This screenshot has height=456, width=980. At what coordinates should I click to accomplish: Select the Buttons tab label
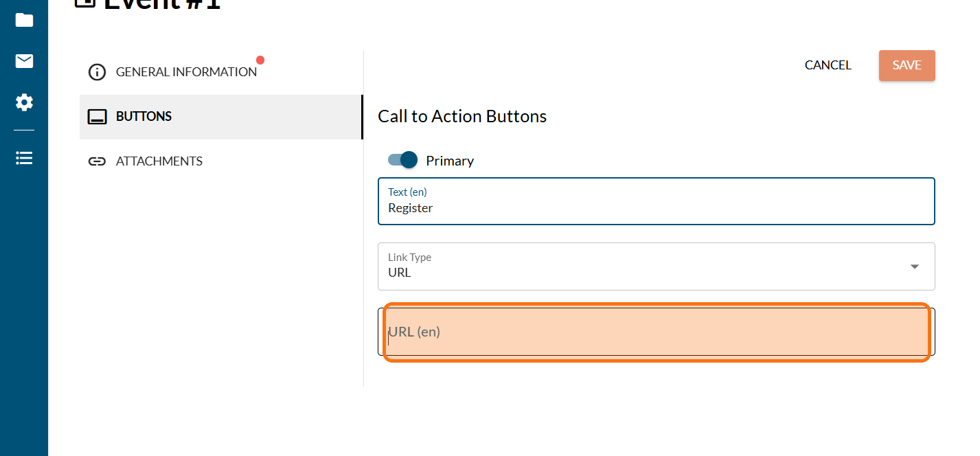[x=144, y=117]
